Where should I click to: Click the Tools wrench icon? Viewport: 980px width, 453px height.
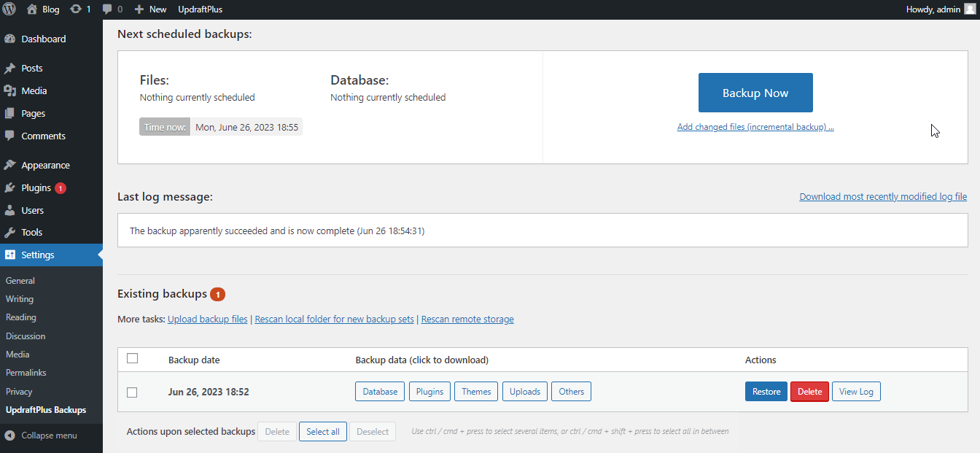pos(9,232)
